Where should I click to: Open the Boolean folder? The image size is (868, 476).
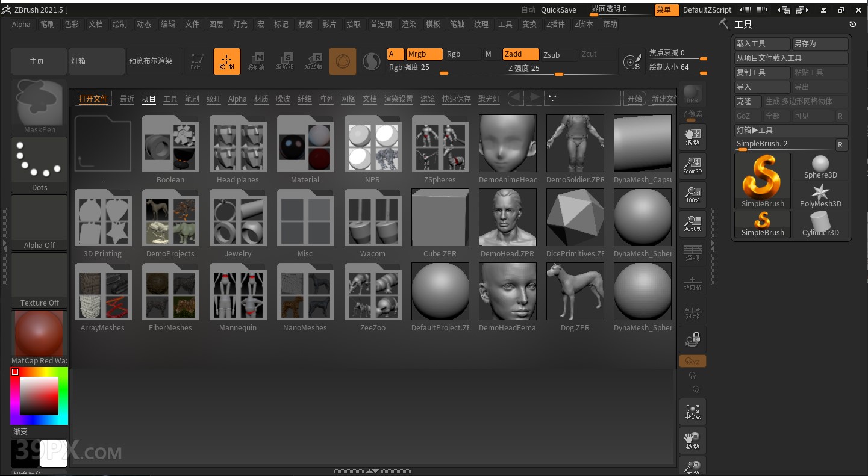click(170, 149)
